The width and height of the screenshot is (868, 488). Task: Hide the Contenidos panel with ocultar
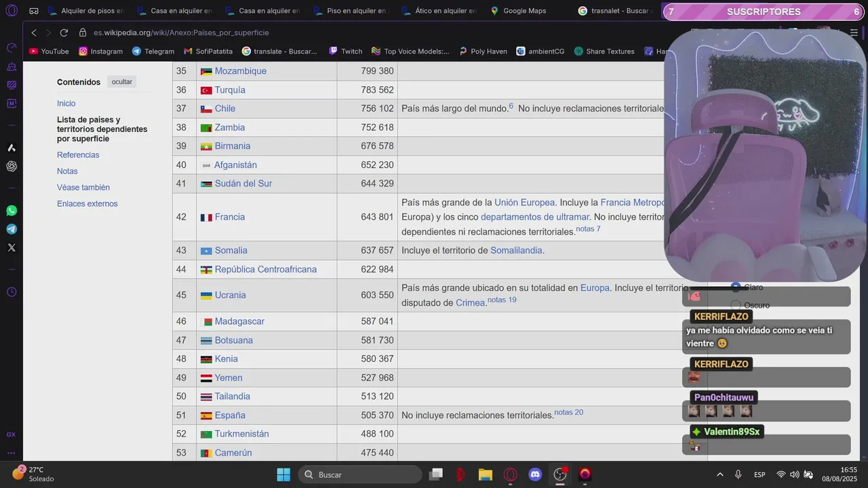click(x=122, y=82)
